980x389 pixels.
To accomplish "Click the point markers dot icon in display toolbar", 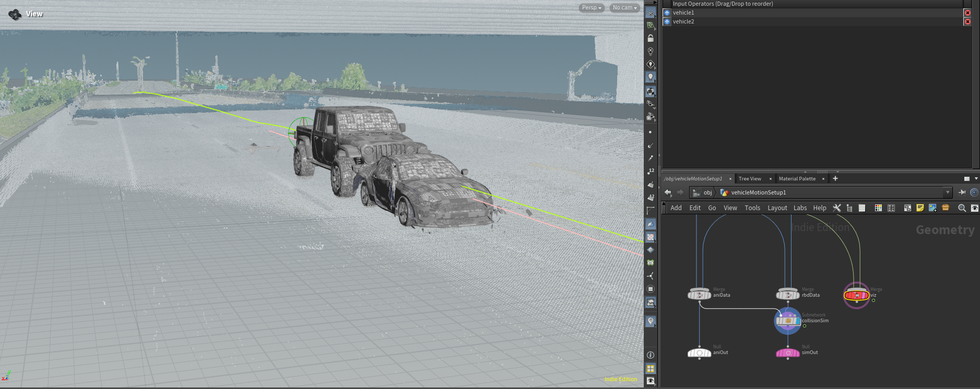I will (x=651, y=132).
